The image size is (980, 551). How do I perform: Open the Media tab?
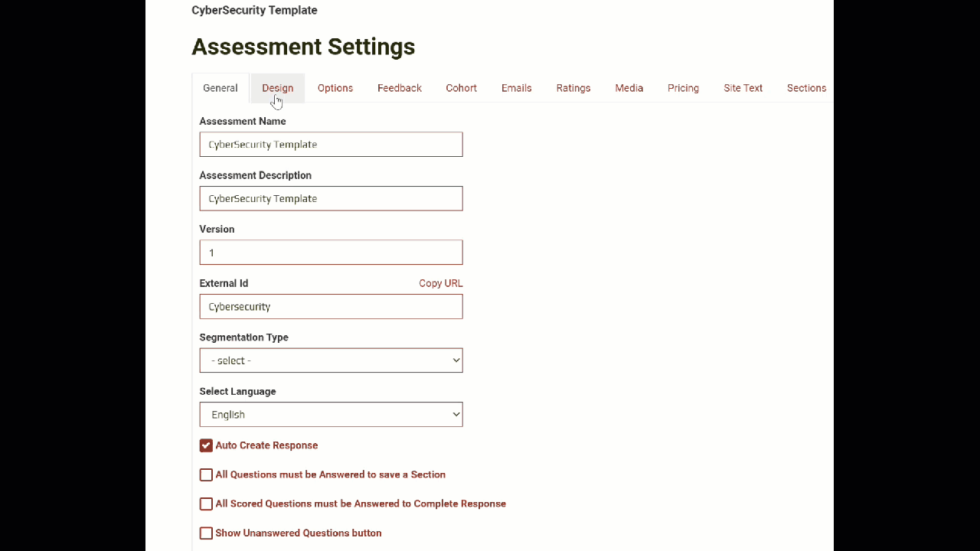(629, 88)
